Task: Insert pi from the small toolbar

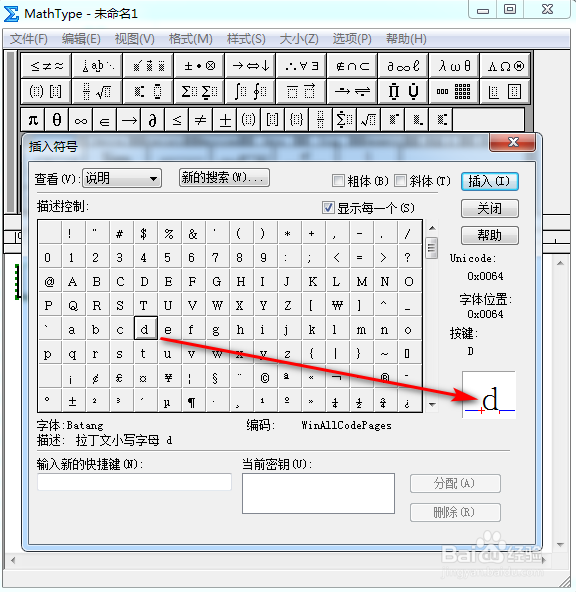Action: [x=33, y=120]
